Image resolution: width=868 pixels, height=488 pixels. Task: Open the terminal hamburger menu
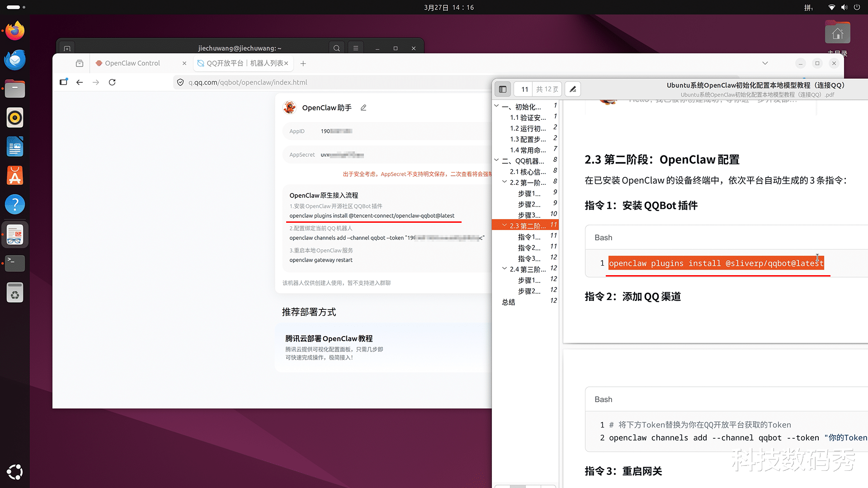click(x=356, y=48)
